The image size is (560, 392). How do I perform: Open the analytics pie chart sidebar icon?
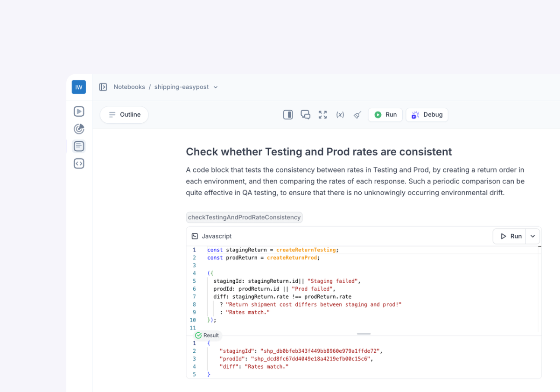click(79, 129)
